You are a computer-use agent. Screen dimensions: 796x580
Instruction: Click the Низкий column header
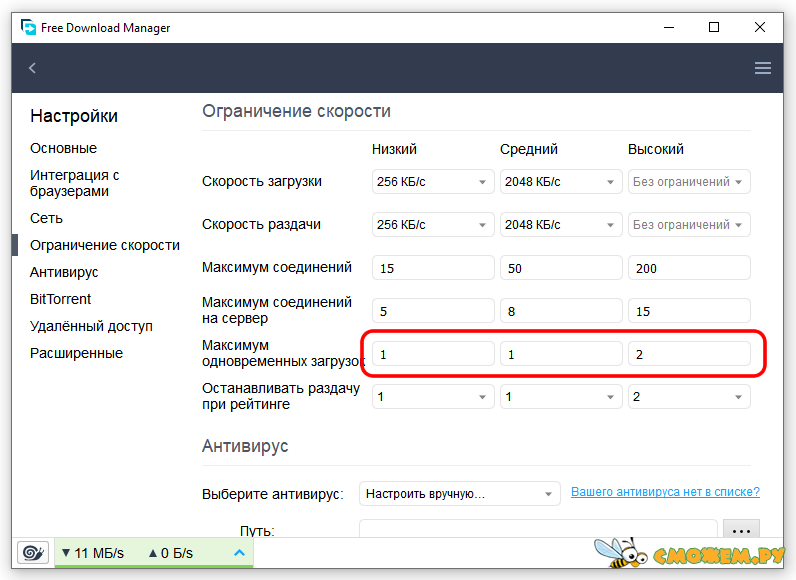coord(394,149)
